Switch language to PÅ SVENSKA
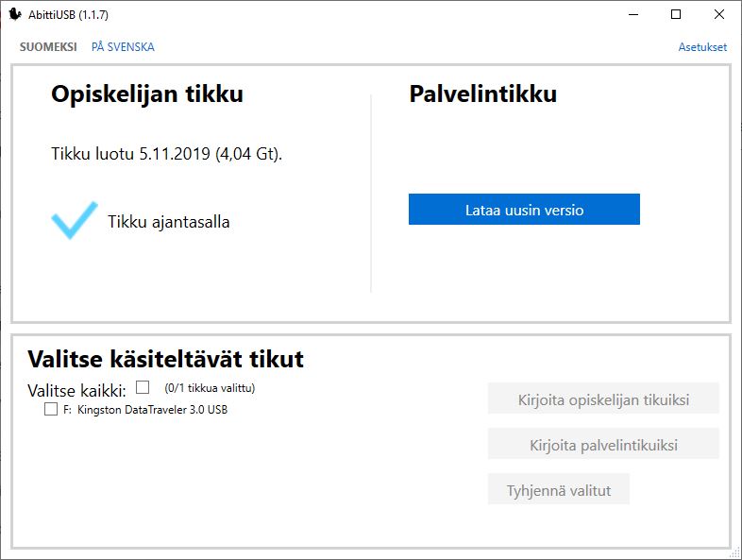 click(x=123, y=47)
